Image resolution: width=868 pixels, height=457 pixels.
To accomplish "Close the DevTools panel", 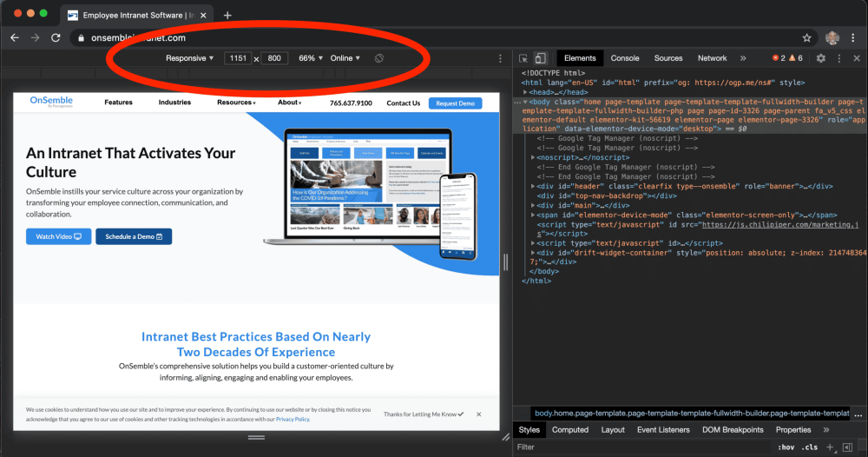I will (857, 58).
